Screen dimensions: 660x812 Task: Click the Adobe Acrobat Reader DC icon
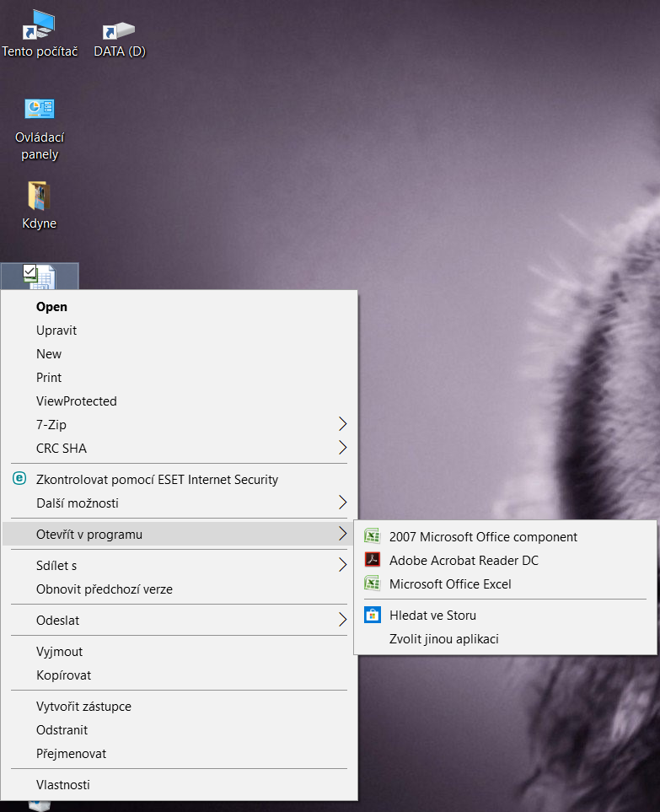coord(373,559)
